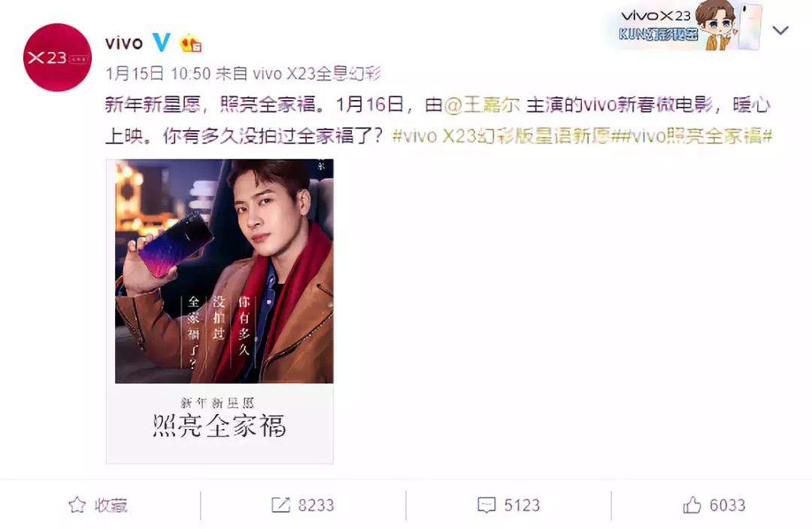Click the orange membership crown badge

[190, 44]
